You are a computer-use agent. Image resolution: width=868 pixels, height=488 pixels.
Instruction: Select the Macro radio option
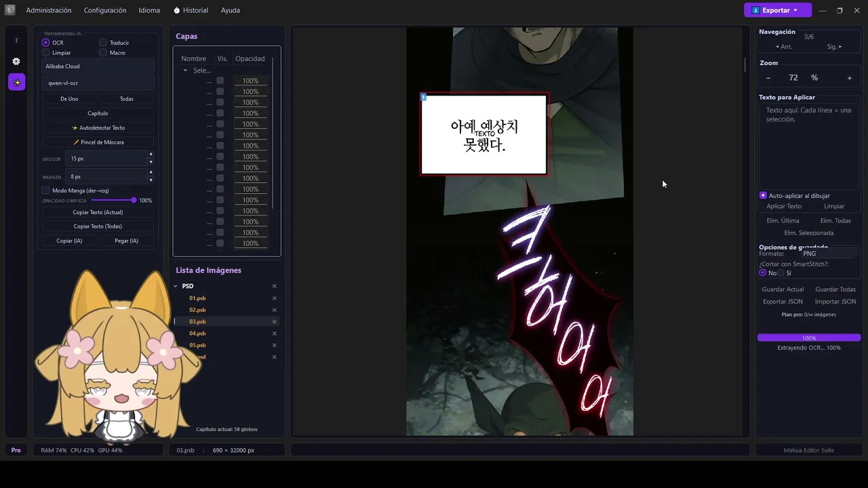click(x=103, y=52)
